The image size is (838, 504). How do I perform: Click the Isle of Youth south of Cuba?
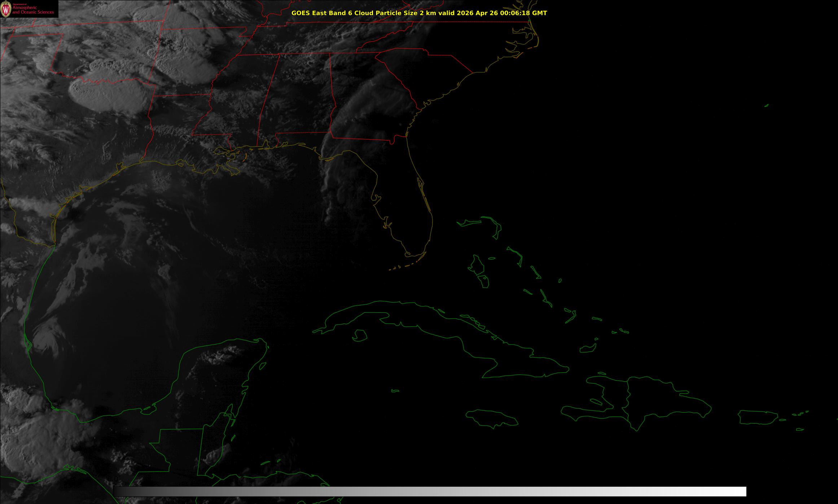click(359, 336)
